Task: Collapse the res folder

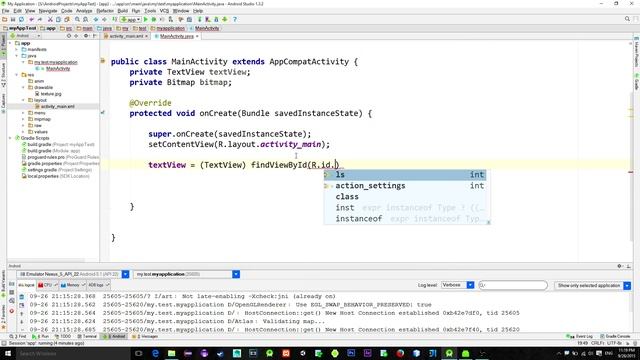Action: [17, 75]
